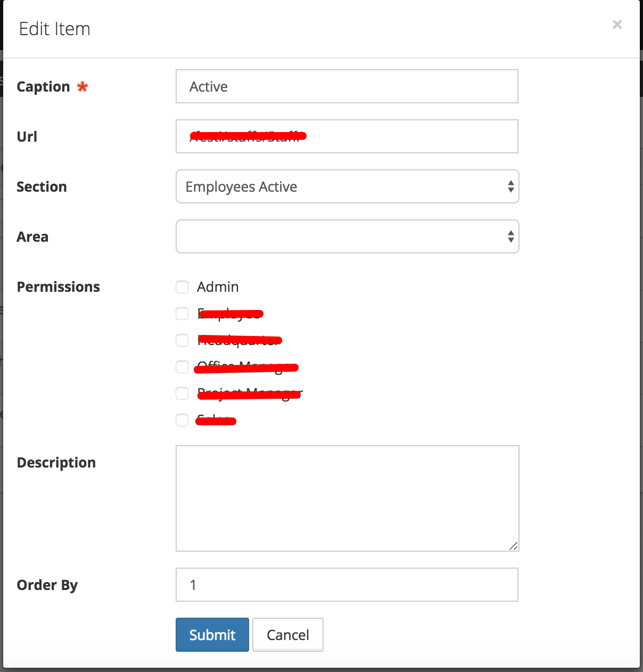The image size is (643, 672).
Task: Select the Project Manager checkbox
Action: (182, 394)
